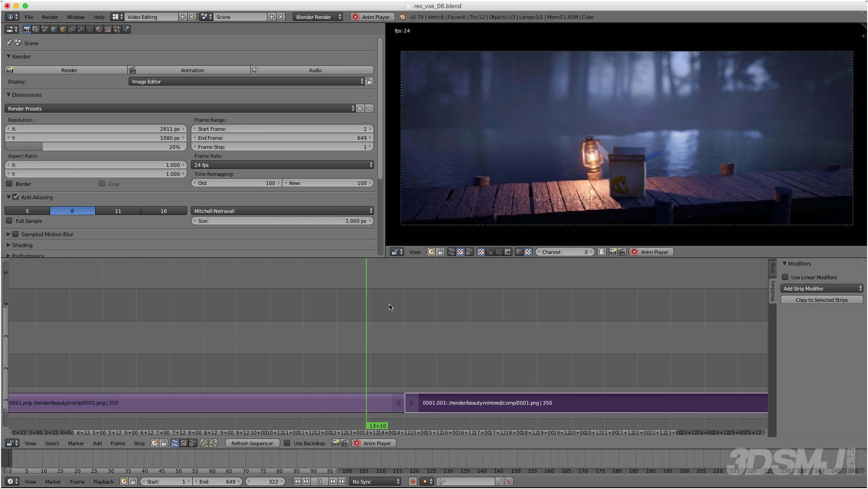
Task: Open the World properties tab
Action: pos(54,29)
